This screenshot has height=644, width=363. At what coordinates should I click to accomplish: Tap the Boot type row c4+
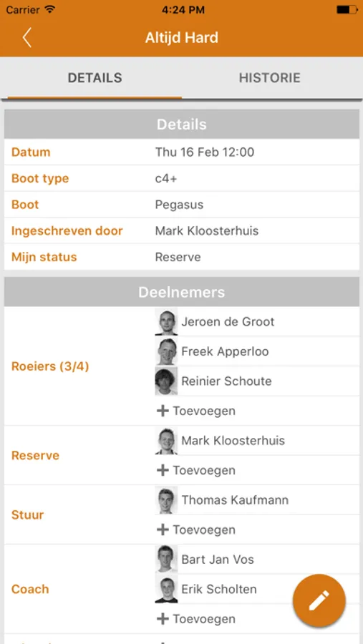tap(182, 178)
